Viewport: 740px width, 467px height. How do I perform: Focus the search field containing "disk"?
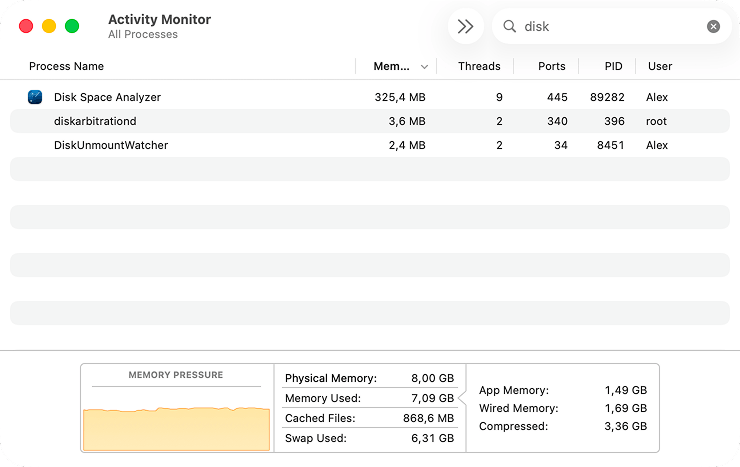[x=612, y=26]
